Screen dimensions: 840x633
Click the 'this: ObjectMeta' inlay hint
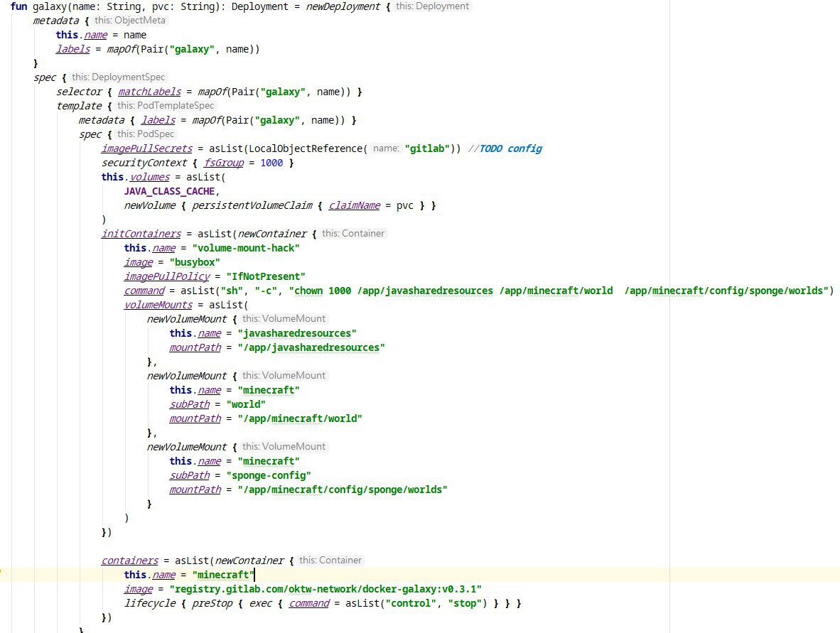tap(129, 21)
